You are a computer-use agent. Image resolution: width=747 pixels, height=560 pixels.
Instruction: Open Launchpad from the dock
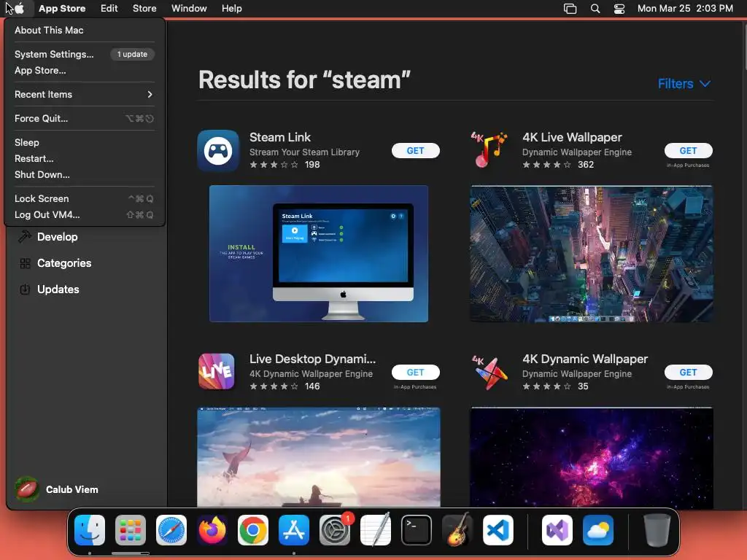point(131,530)
